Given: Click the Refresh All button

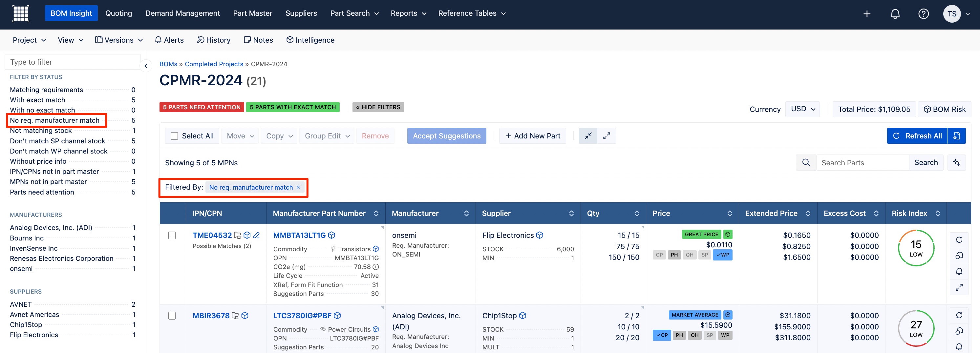Looking at the screenshot, I should (x=917, y=136).
